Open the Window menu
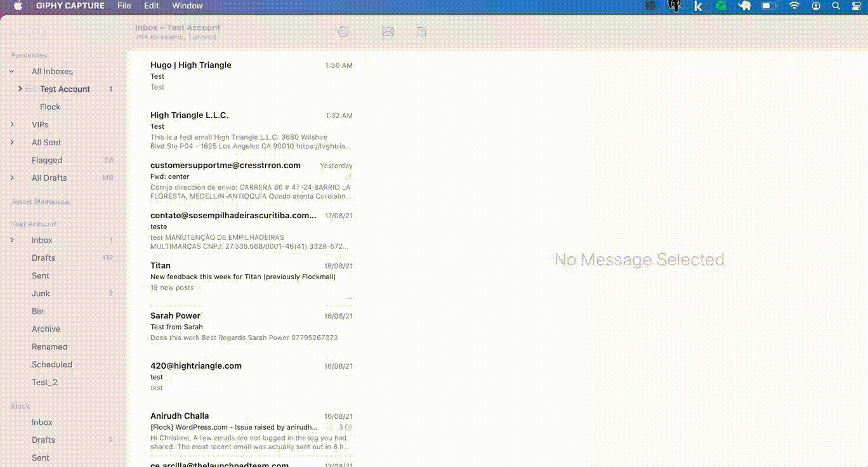868x467 pixels. tap(187, 6)
